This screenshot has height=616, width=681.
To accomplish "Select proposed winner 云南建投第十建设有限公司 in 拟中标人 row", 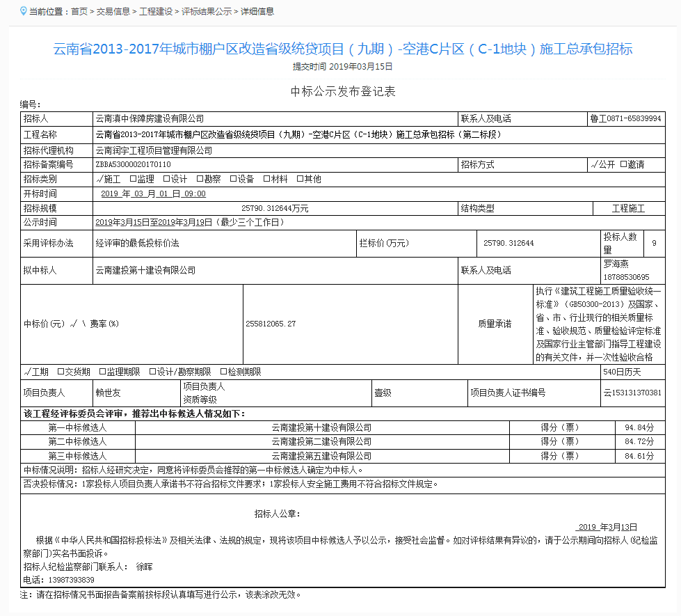I will tap(145, 270).
